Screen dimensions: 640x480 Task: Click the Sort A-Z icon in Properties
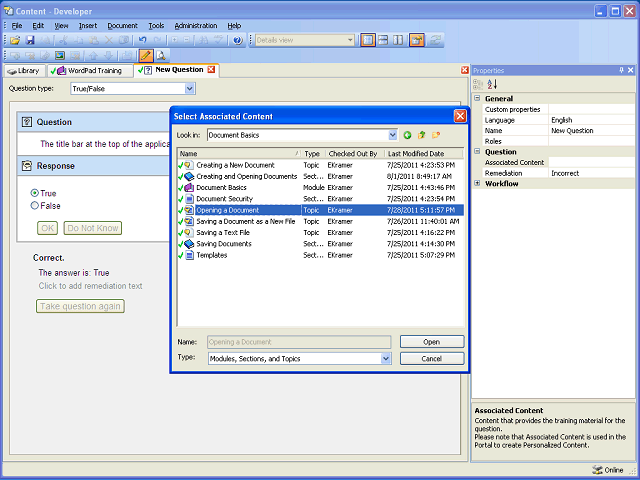[492, 84]
